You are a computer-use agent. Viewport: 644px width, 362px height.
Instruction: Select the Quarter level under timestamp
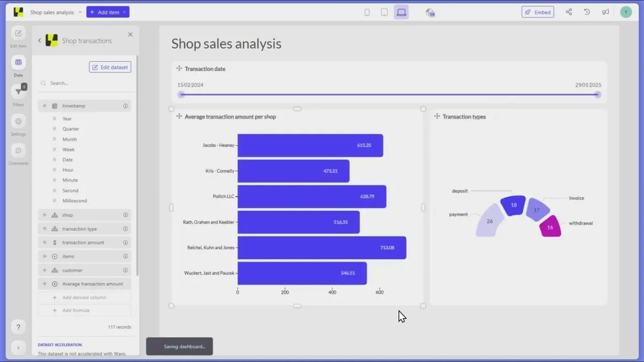click(70, 129)
